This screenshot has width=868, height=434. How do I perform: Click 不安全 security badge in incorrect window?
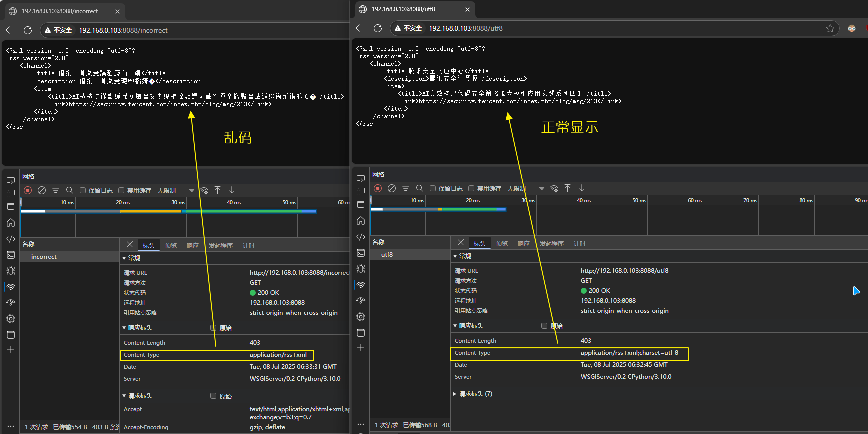point(58,30)
